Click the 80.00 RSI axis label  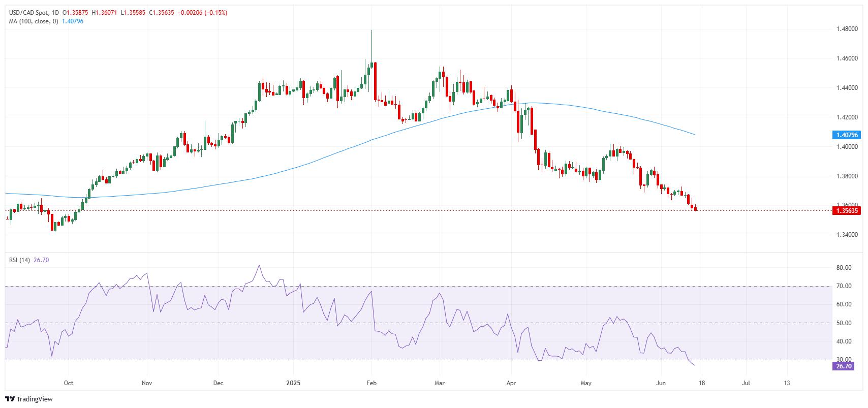coord(844,268)
